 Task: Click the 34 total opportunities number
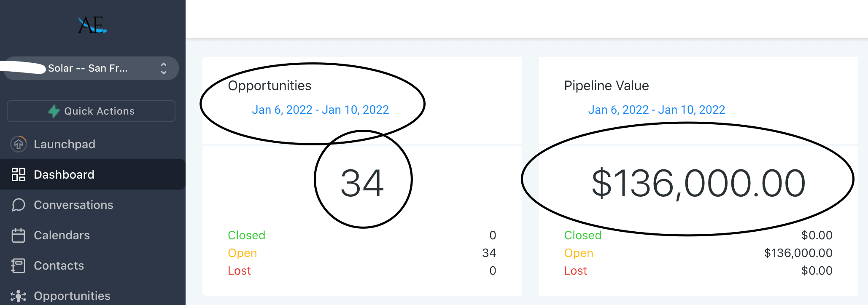(x=362, y=183)
